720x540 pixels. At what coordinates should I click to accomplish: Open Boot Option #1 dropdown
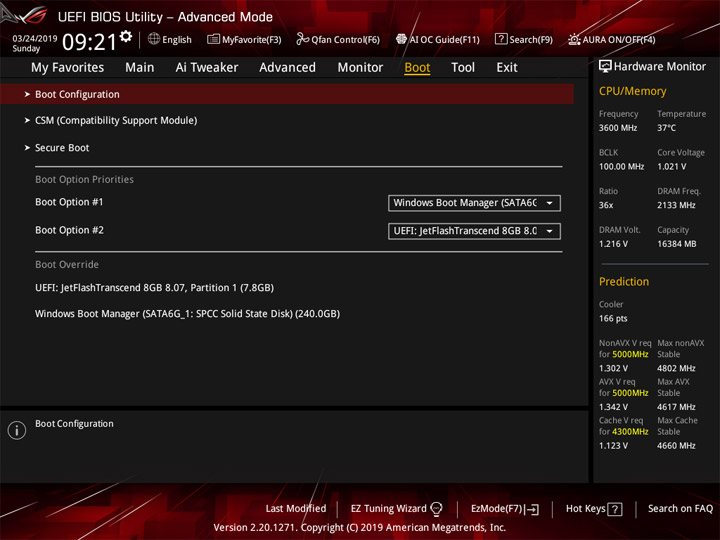coord(474,203)
